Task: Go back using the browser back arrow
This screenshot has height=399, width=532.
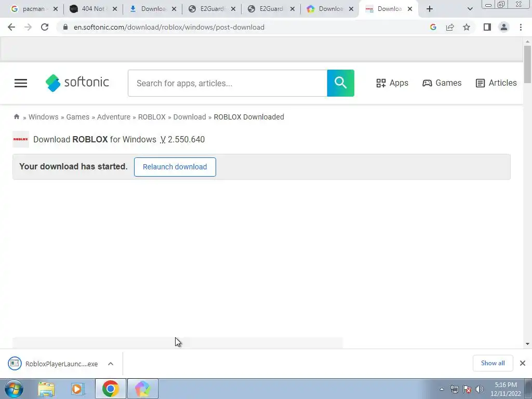Action: click(x=11, y=27)
